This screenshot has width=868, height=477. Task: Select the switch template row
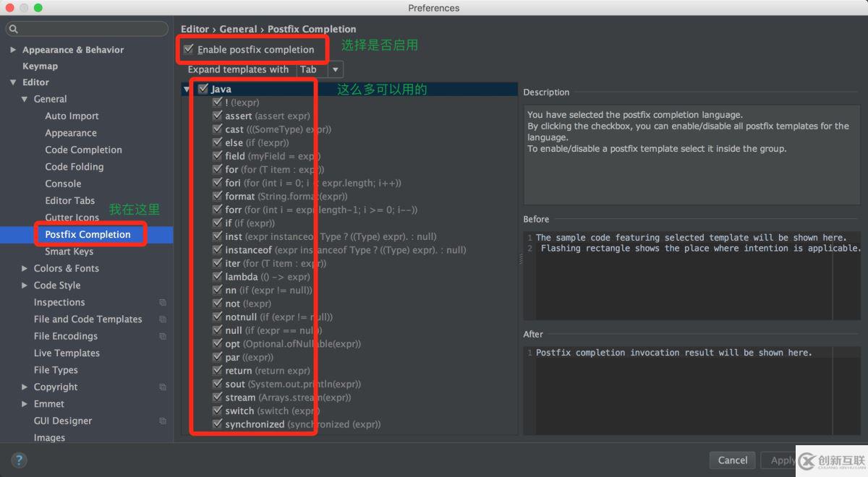coord(350,411)
